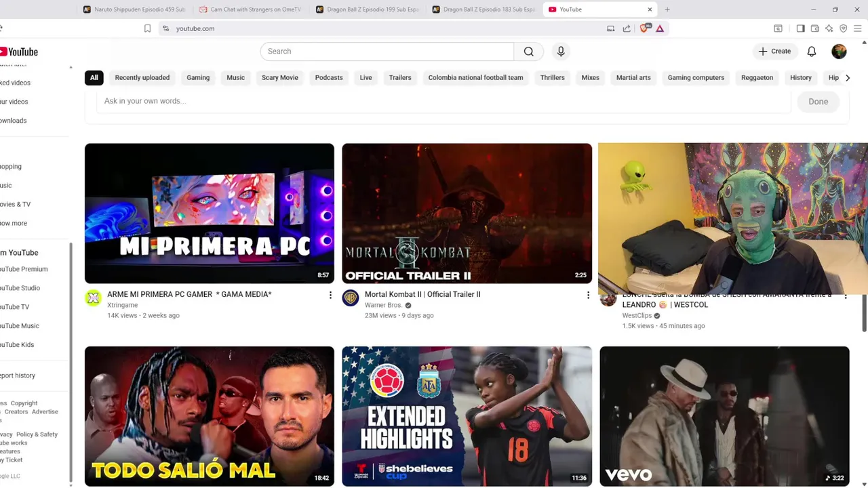The width and height of the screenshot is (868, 488).
Task: Open the notifications bell
Action: point(812,52)
